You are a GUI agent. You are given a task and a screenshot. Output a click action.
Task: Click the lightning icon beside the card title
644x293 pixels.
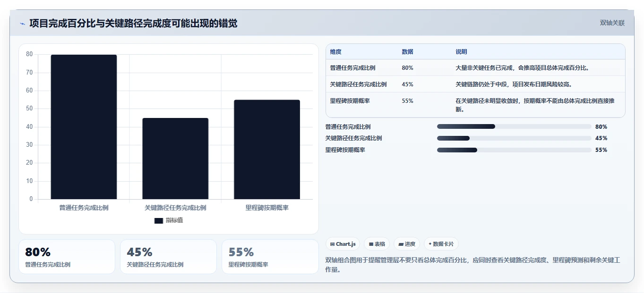pos(22,24)
